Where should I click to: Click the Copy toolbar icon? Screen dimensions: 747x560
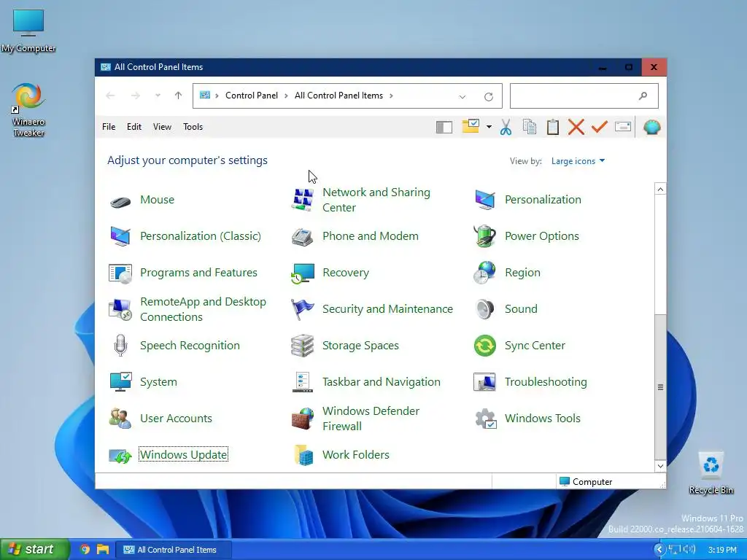(x=530, y=127)
